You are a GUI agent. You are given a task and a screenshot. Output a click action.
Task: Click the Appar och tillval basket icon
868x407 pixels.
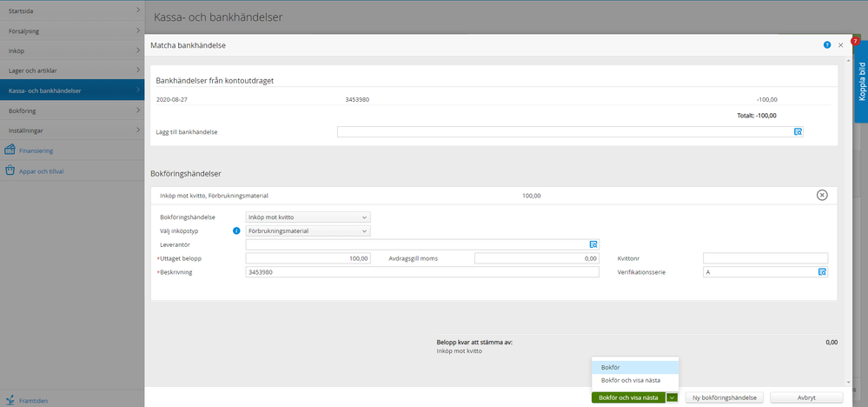tap(10, 171)
